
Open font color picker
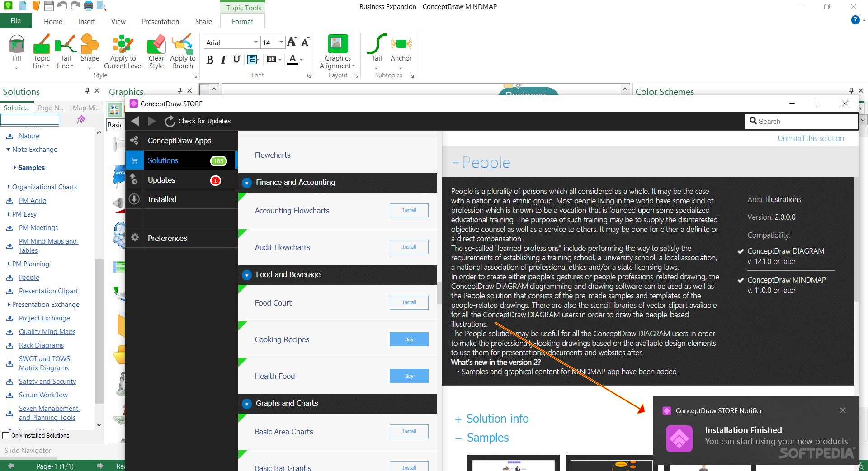point(295,60)
